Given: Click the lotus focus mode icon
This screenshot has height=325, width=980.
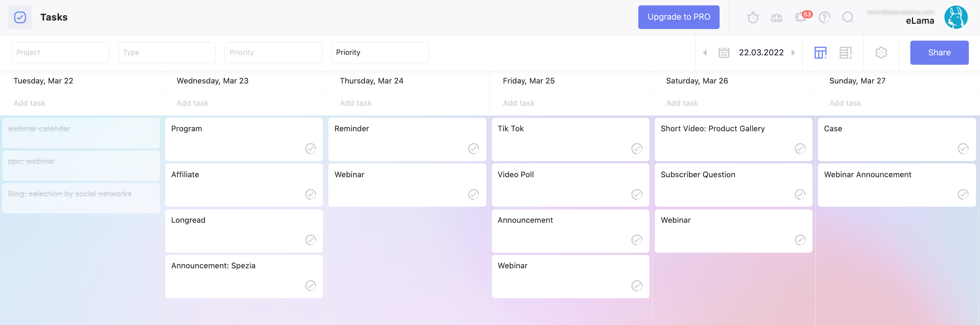Looking at the screenshot, I should (x=777, y=17).
